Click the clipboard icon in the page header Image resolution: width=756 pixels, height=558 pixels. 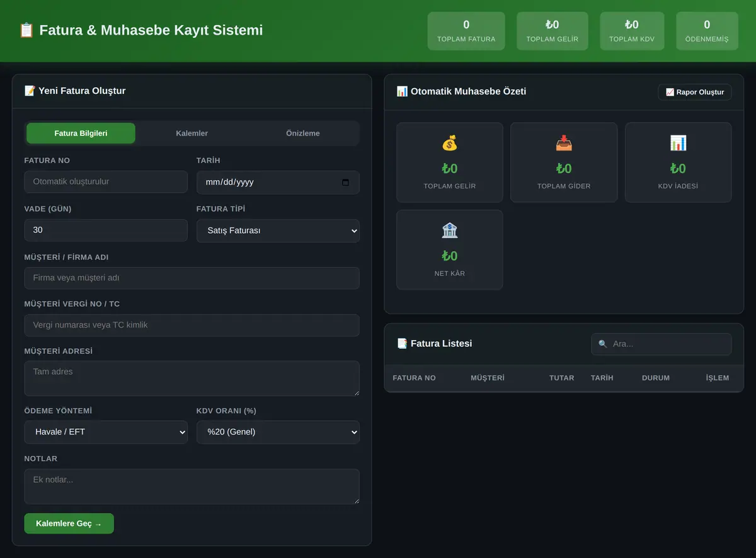pos(26,30)
